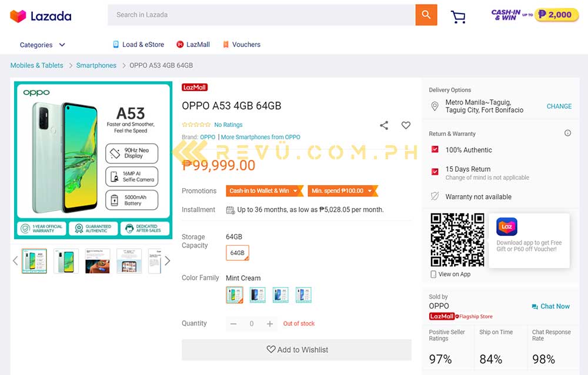Click the main OPPO A53 product image
588x375 pixels.
[x=93, y=160]
